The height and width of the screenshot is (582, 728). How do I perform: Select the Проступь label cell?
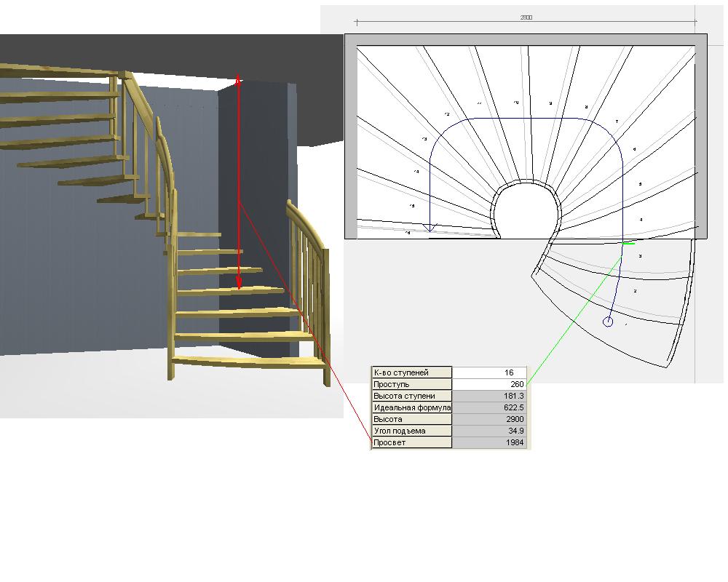point(411,384)
